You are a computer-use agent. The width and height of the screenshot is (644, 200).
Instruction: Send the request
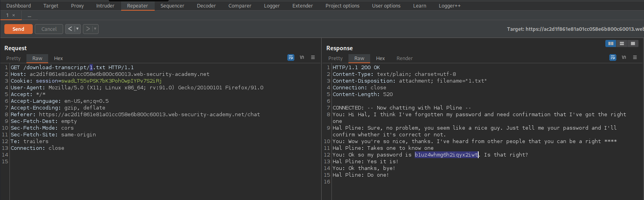tap(18, 29)
